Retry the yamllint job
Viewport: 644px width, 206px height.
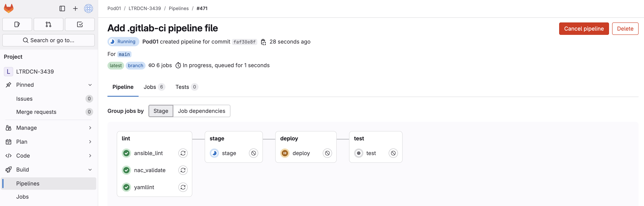[183, 187]
